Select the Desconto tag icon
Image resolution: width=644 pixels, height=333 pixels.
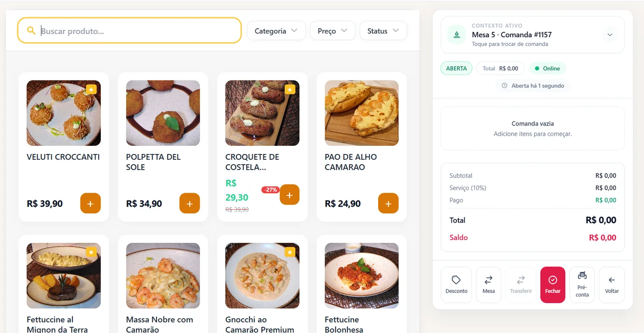pyautogui.click(x=456, y=279)
